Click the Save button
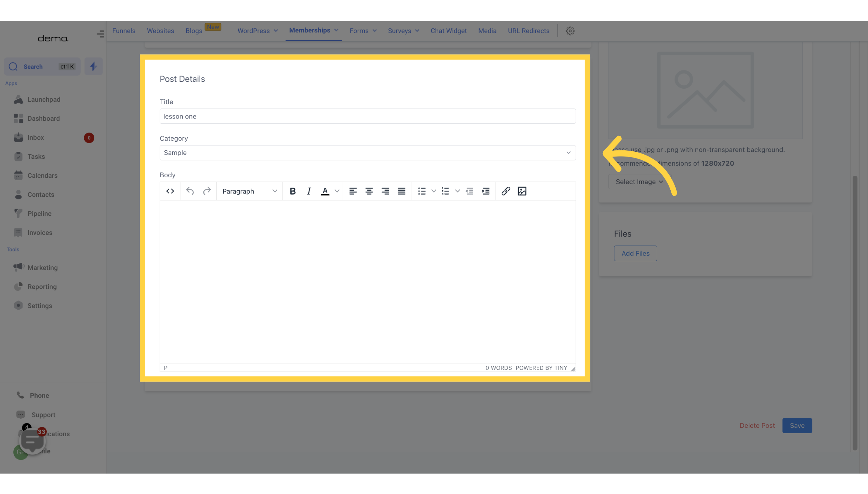Screen dimensions: 868x494 (x=797, y=425)
